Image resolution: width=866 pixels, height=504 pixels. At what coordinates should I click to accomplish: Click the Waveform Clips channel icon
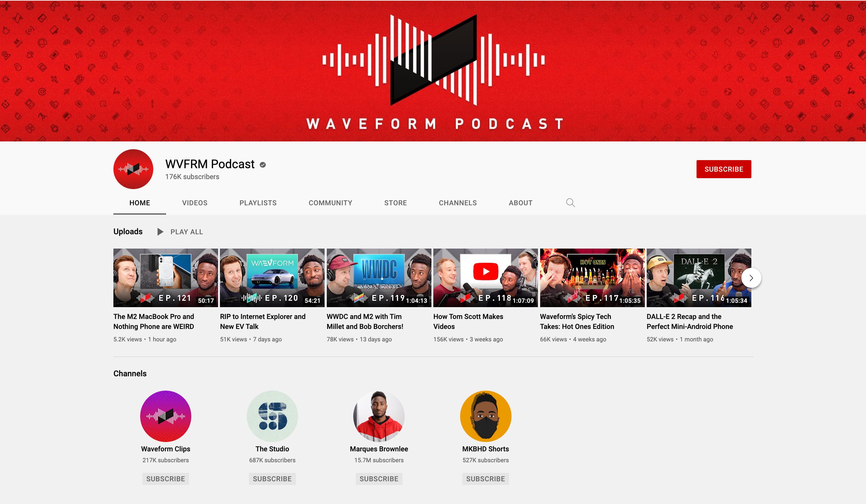[x=165, y=416]
